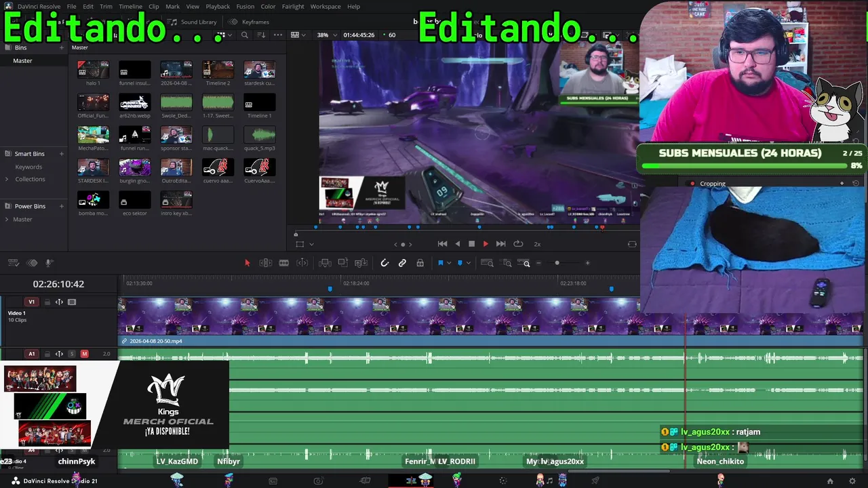This screenshot has width=868, height=488.
Task: Add a new Smart Bin with plus
Action: point(61,154)
